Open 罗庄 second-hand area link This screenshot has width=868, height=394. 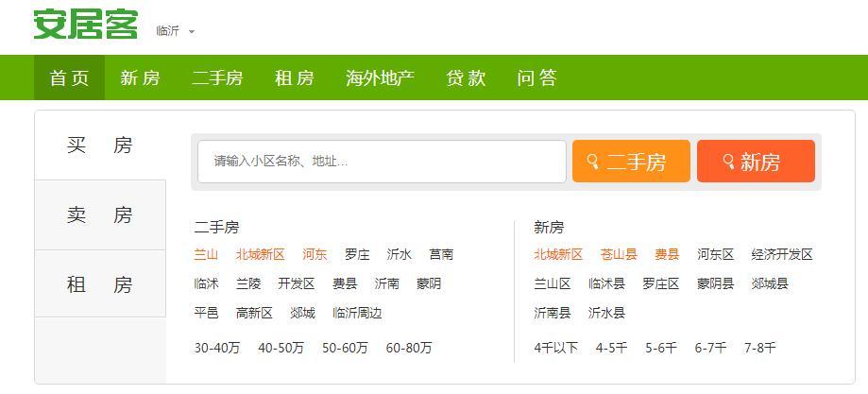tap(357, 255)
